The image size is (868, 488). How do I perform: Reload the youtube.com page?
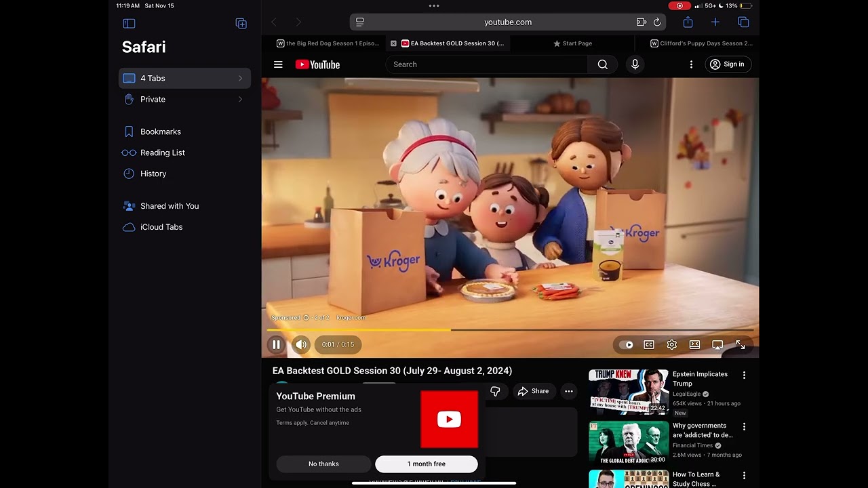[657, 22]
